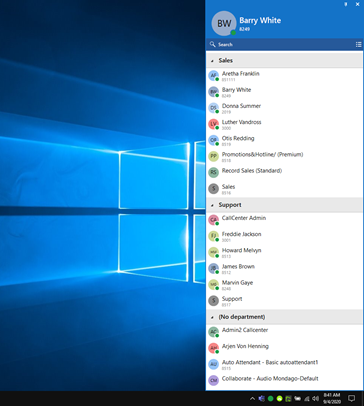Open Barry White's BW profile avatar in header
This screenshot has height=406, width=364.
[x=224, y=23]
